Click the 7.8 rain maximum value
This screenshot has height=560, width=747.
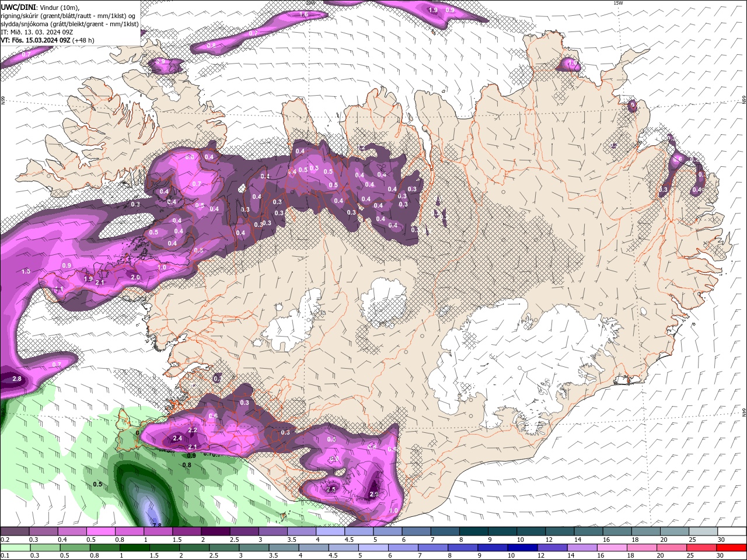pyautogui.click(x=156, y=525)
